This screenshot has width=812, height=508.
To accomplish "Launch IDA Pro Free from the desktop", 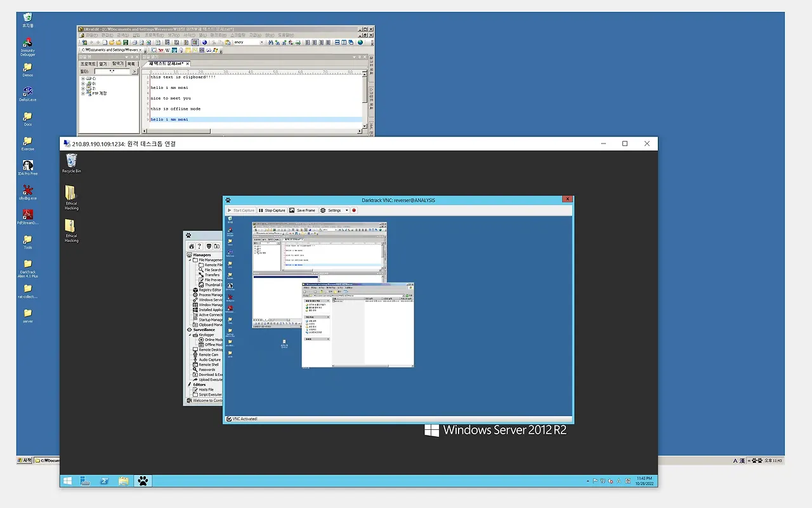I will point(28,168).
